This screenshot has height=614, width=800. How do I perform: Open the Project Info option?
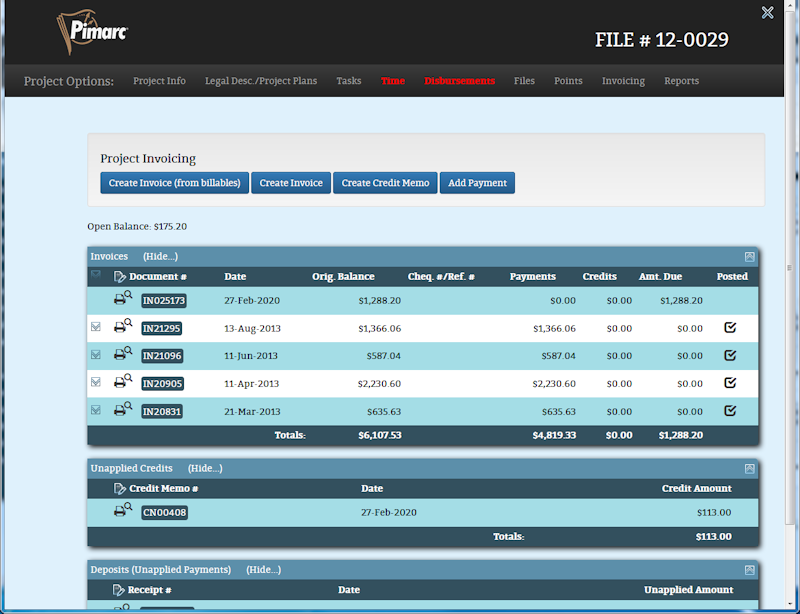click(159, 81)
